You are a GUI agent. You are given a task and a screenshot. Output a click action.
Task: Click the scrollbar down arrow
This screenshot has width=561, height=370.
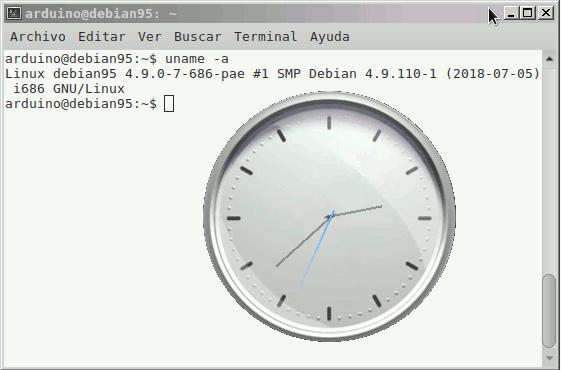tap(549, 358)
